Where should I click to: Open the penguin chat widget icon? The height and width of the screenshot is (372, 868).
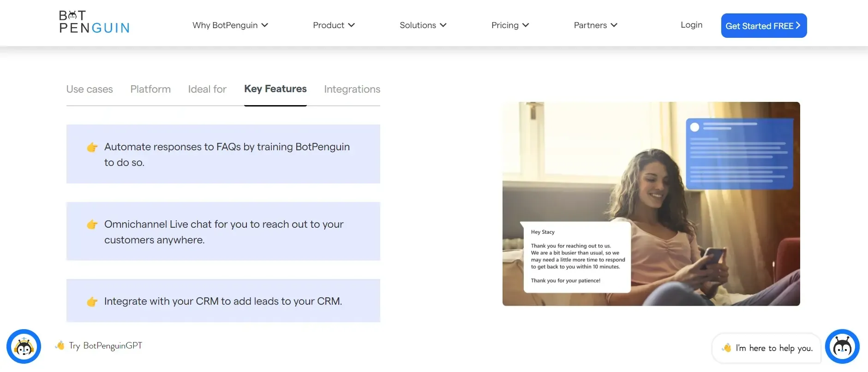(x=842, y=346)
